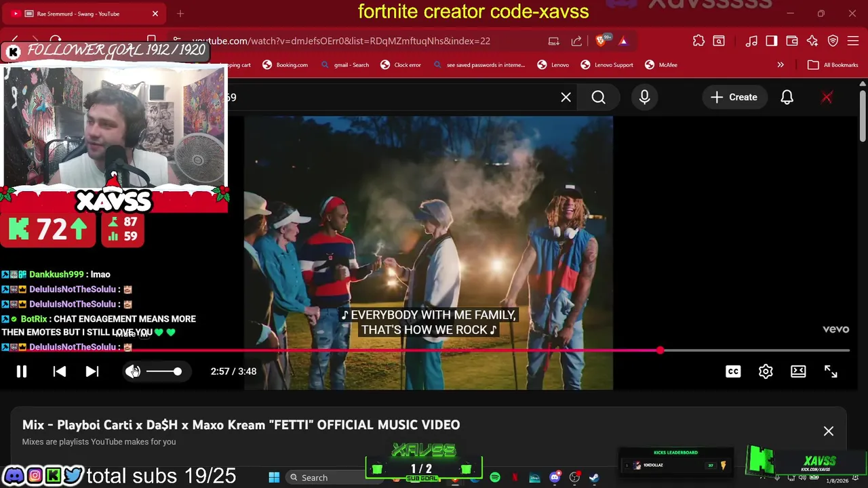Open the Brave VPN shield icon

pyautogui.click(x=833, y=41)
